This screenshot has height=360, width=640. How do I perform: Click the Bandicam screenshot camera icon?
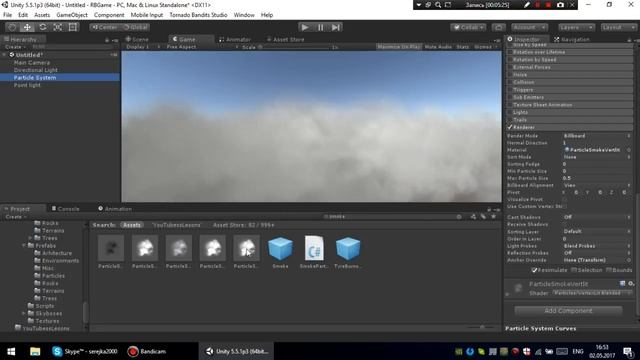(560, 5)
